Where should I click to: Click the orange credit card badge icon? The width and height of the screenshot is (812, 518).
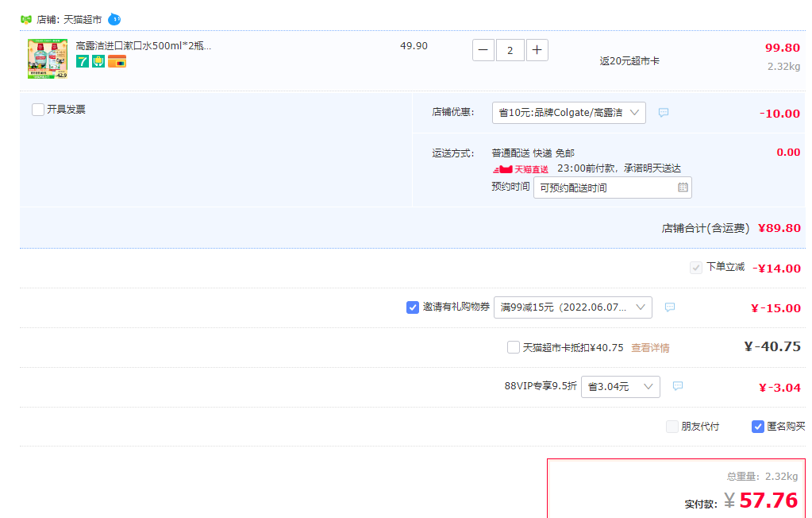[117, 61]
